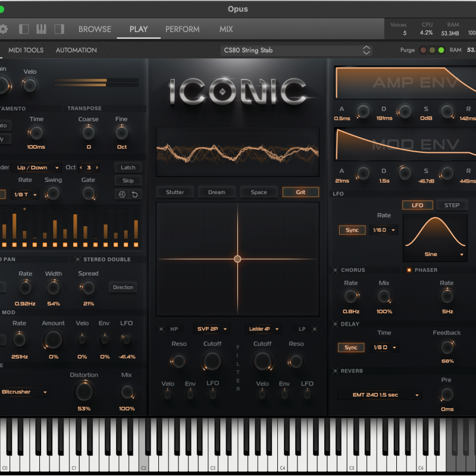Click the Stereo Spread knob

(x=88, y=287)
